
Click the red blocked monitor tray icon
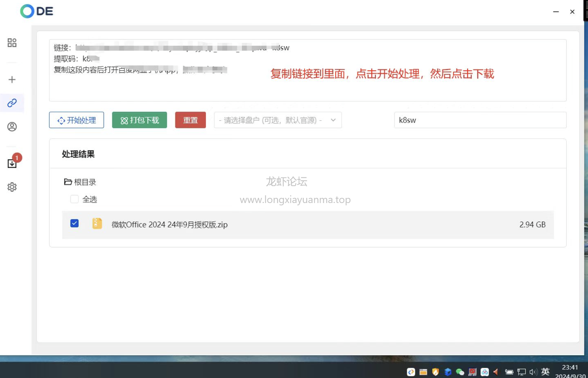pos(472,372)
